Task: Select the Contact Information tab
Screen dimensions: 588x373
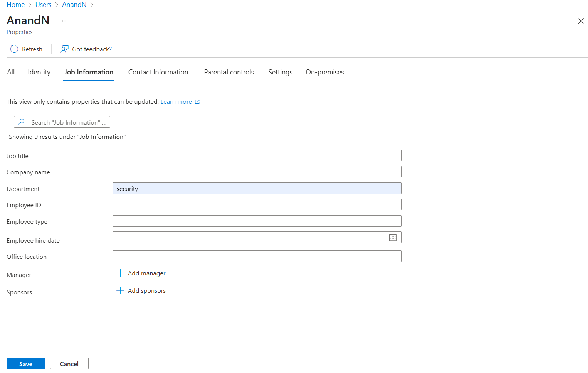Action: pyautogui.click(x=158, y=72)
